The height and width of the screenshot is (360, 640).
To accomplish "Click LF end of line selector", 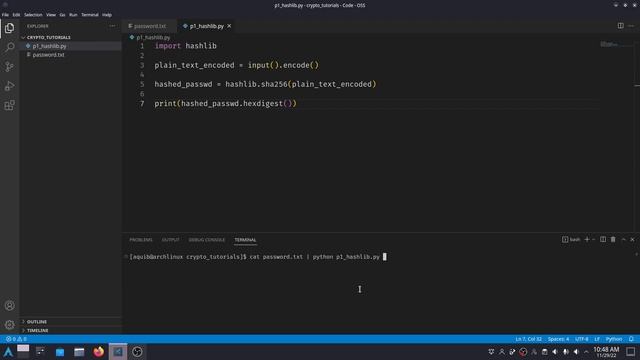I will (x=597, y=339).
